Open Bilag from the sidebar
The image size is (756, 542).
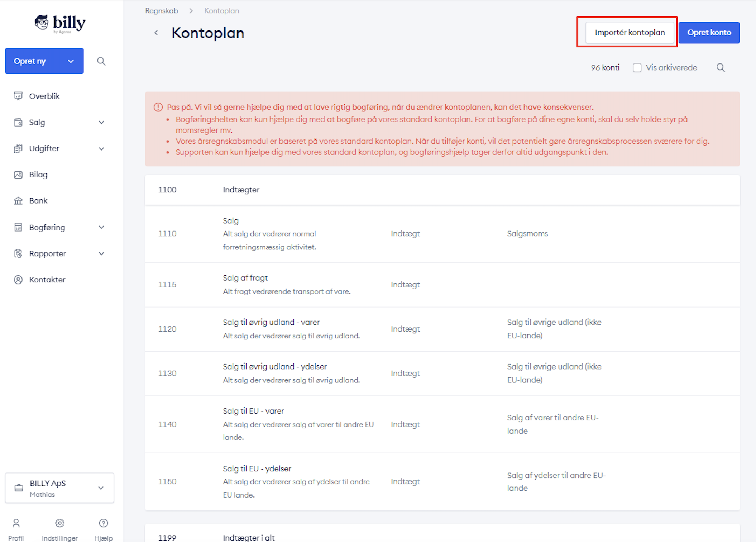click(x=38, y=175)
